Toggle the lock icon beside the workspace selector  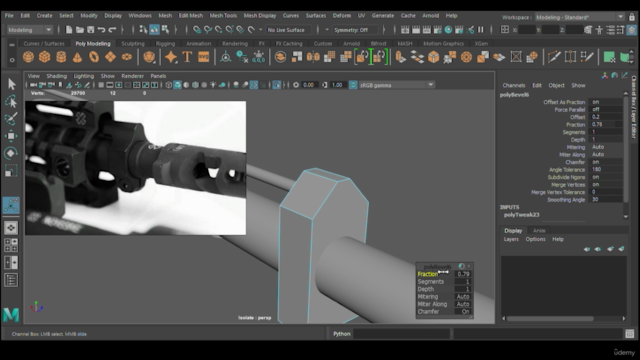click(632, 17)
